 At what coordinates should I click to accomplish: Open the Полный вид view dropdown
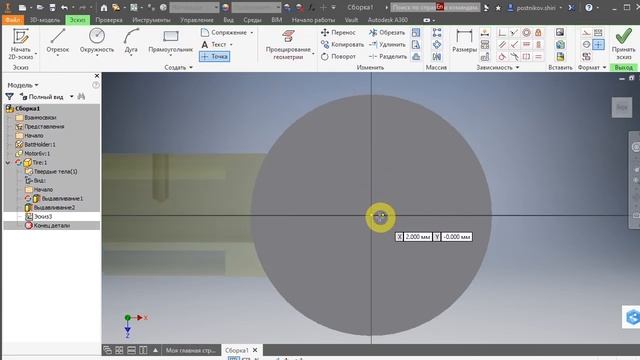[x=71, y=97]
